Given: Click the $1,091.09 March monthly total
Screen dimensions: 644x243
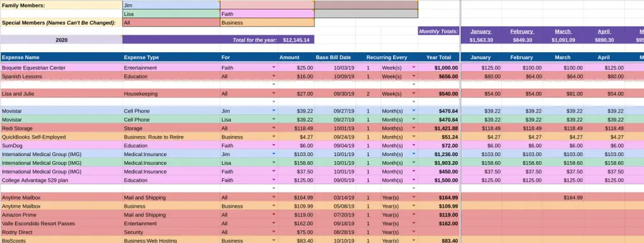Looking at the screenshot, I should [x=563, y=40].
